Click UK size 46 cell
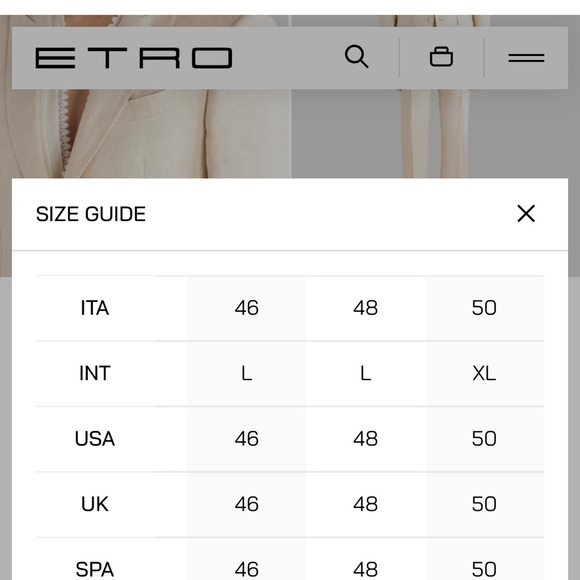Screen dimensions: 580x580 coord(247,504)
